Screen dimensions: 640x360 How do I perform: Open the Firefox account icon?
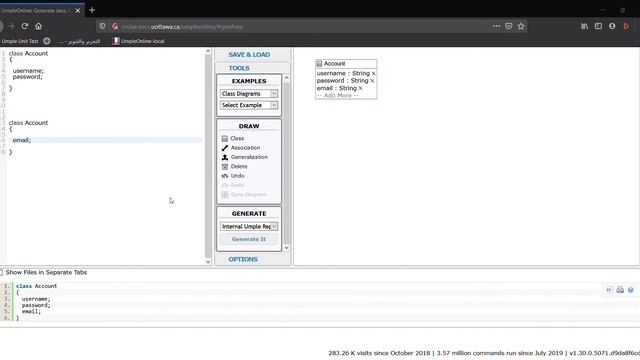(x=612, y=26)
